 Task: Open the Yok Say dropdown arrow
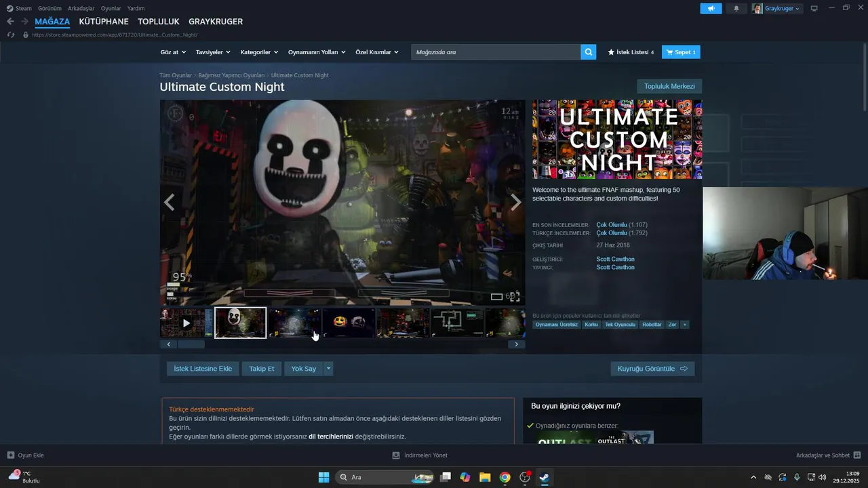(328, 369)
